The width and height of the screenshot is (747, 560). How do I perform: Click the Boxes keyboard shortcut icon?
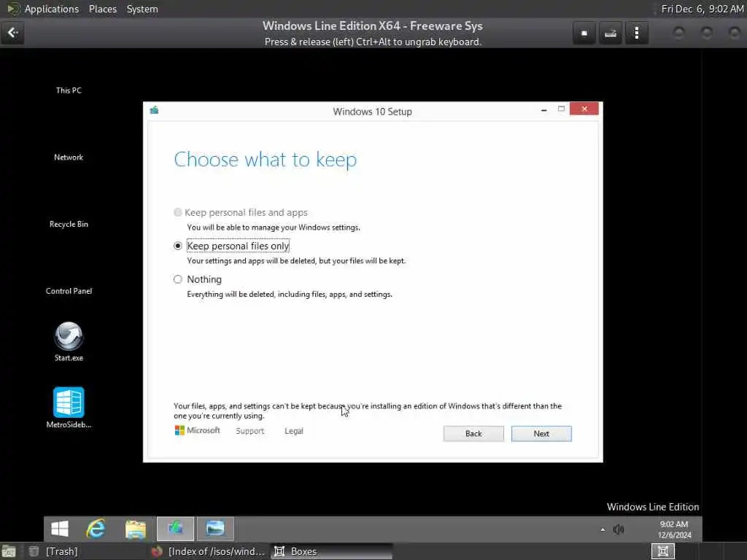click(611, 34)
